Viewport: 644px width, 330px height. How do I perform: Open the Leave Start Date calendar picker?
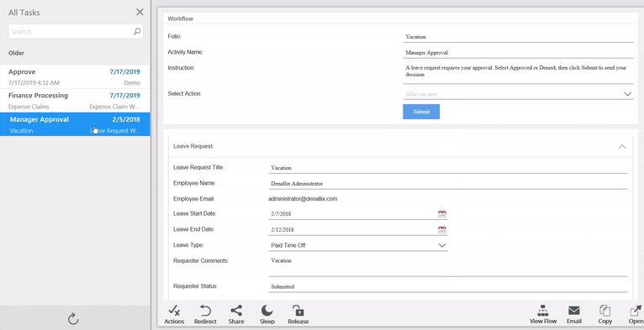click(442, 213)
